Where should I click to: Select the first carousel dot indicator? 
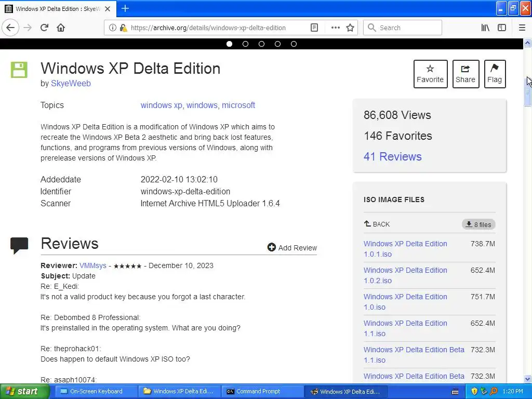(229, 44)
